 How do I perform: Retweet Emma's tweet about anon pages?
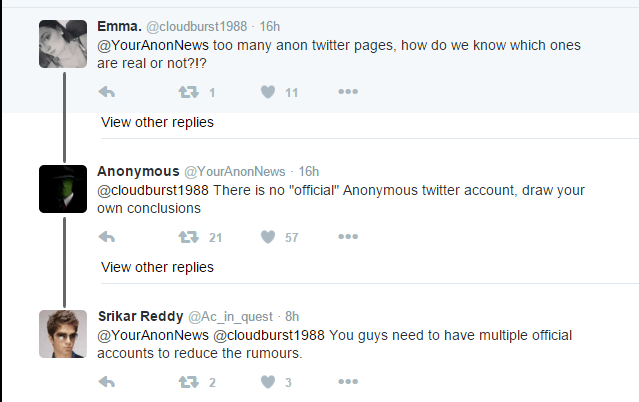[x=188, y=92]
